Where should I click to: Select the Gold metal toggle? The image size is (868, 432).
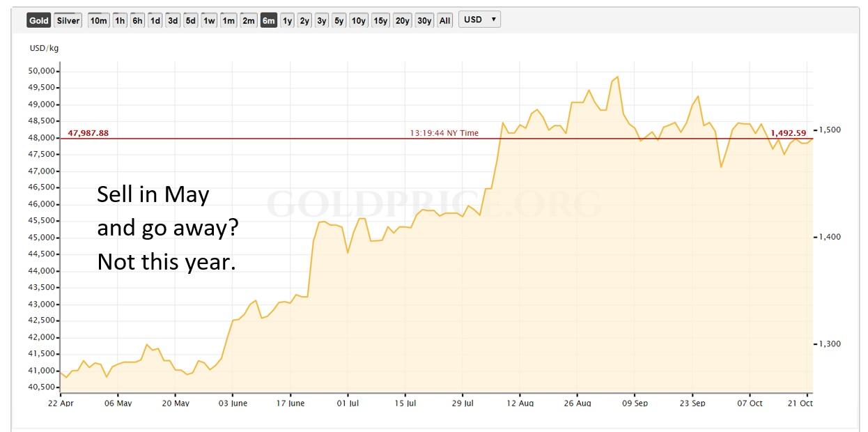[x=39, y=20]
